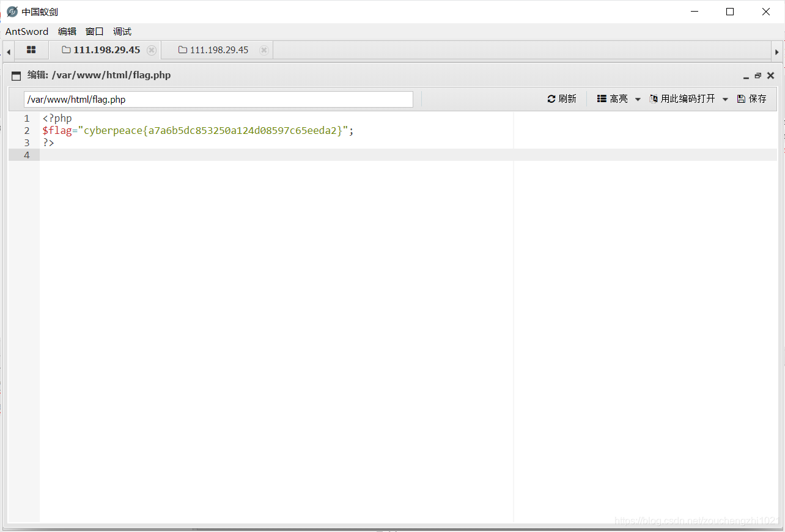Click the file path input field
Screen dimensions: 785x532
(218, 100)
